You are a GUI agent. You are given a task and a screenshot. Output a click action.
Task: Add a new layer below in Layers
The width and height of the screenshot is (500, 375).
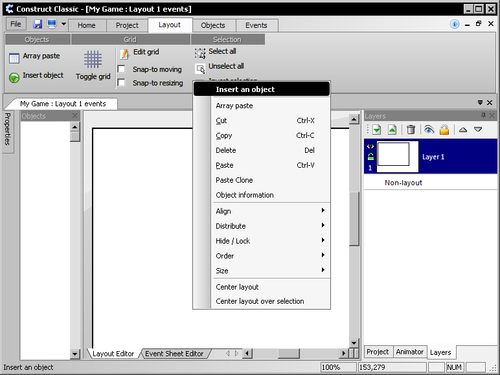click(377, 129)
